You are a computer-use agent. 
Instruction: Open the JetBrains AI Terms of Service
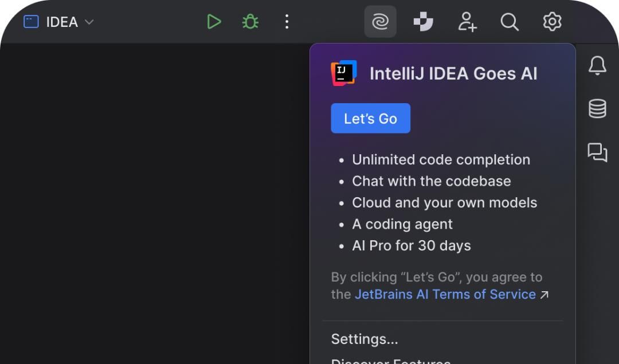(x=444, y=294)
